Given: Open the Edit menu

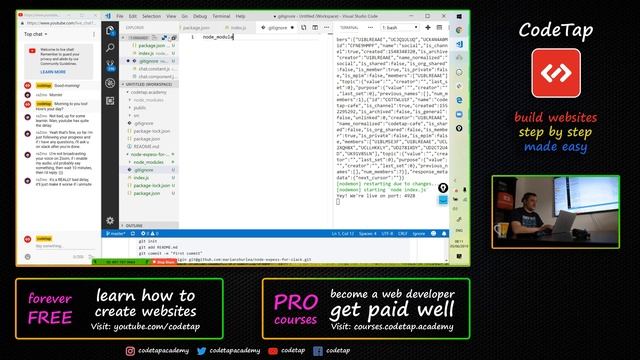Looking at the screenshot, I should coord(133,16).
